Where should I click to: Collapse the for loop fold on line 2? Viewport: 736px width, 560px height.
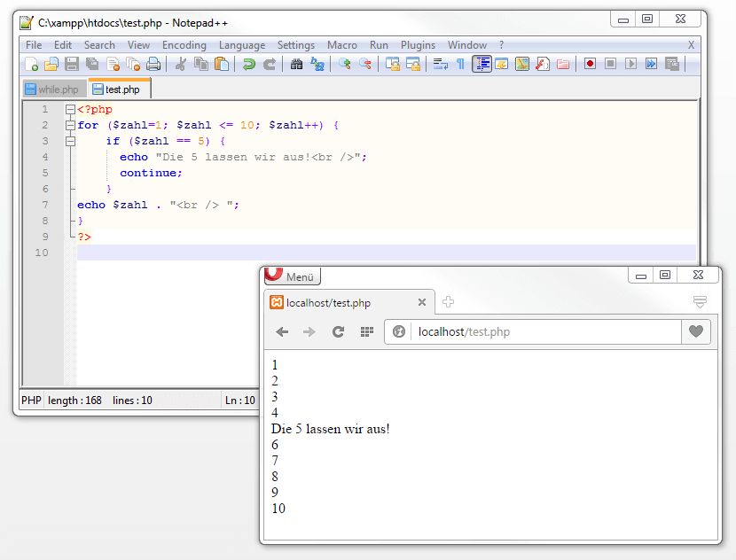pos(70,125)
